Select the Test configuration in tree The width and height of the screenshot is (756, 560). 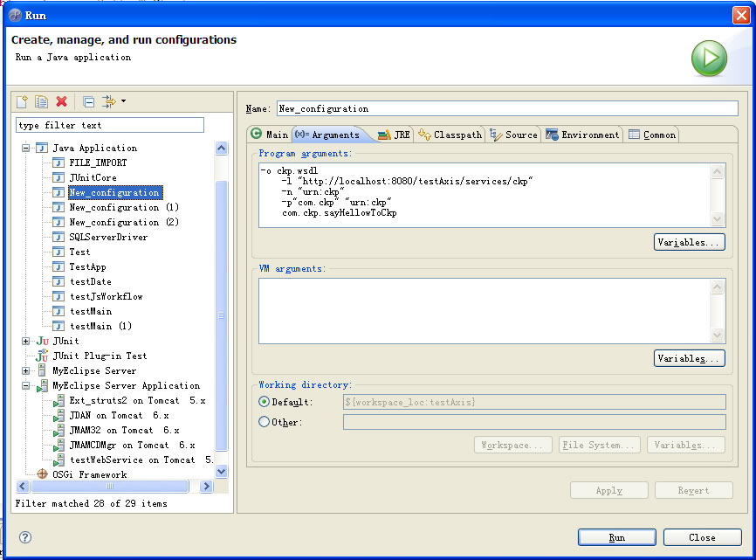coord(79,252)
